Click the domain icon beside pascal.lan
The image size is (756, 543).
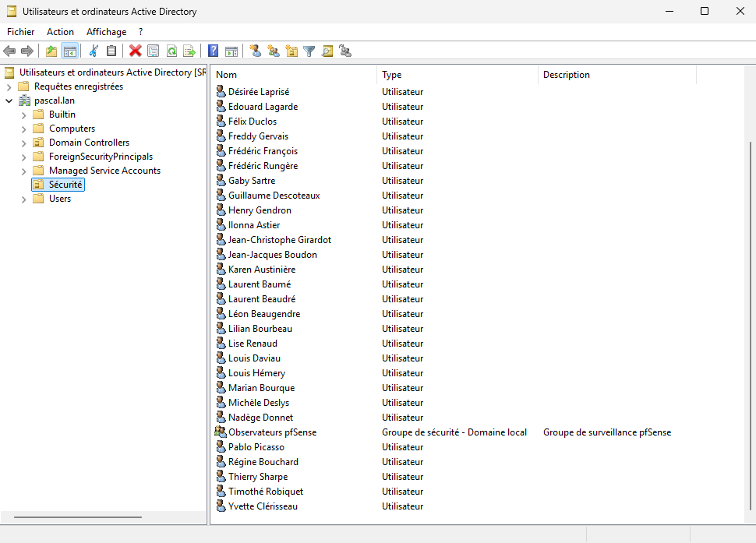click(25, 100)
